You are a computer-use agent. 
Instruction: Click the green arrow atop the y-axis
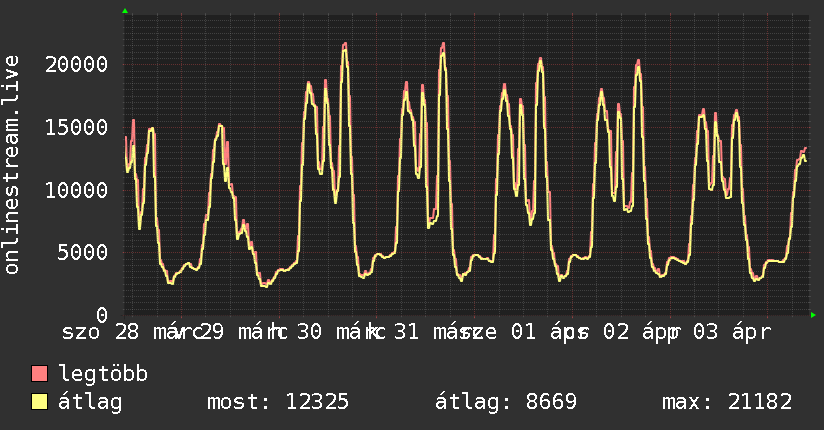[125, 11]
